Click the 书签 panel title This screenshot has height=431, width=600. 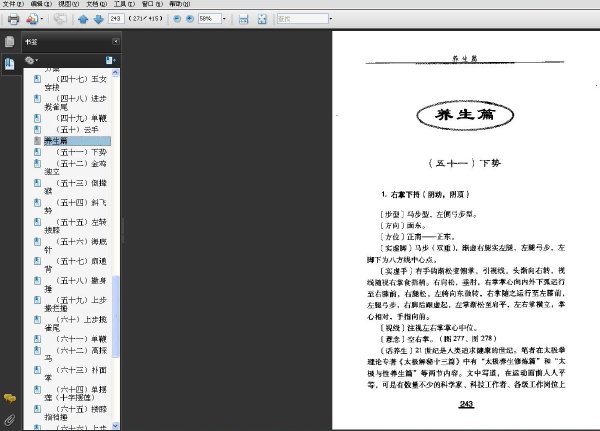click(x=31, y=42)
